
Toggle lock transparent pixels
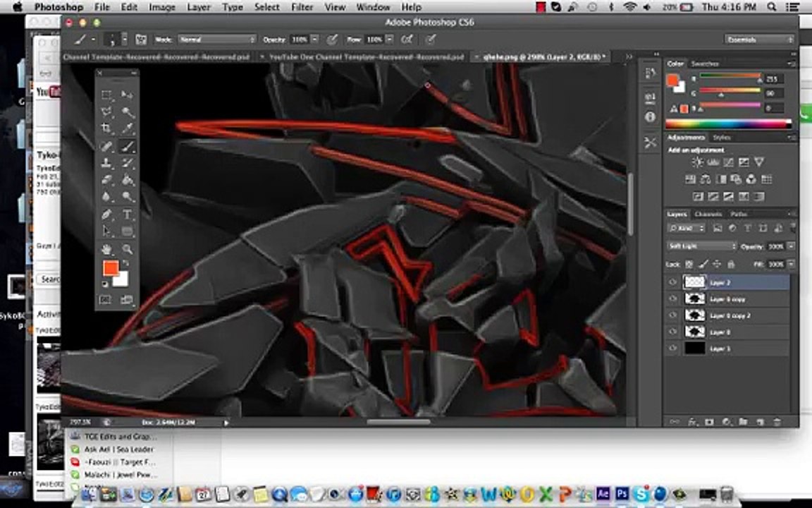pyautogui.click(x=689, y=265)
